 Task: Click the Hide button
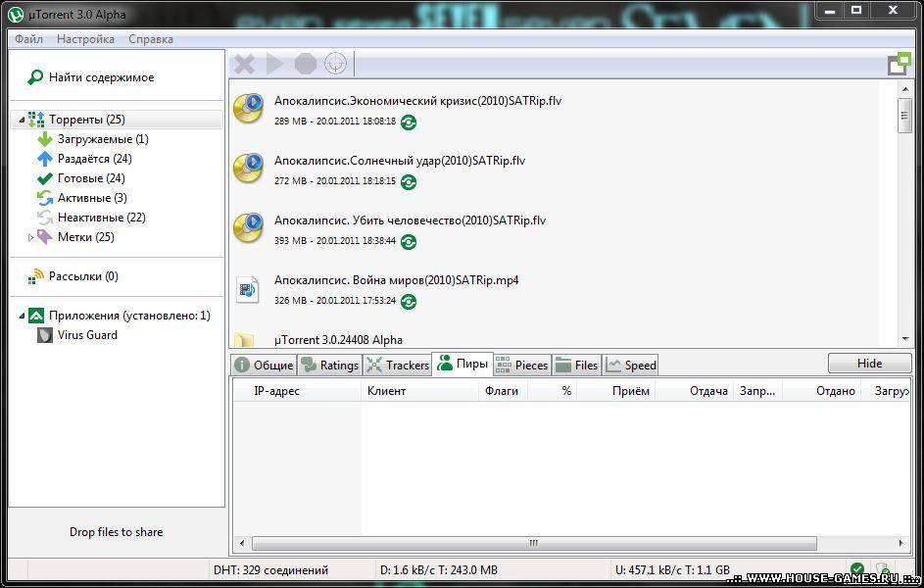[869, 363]
